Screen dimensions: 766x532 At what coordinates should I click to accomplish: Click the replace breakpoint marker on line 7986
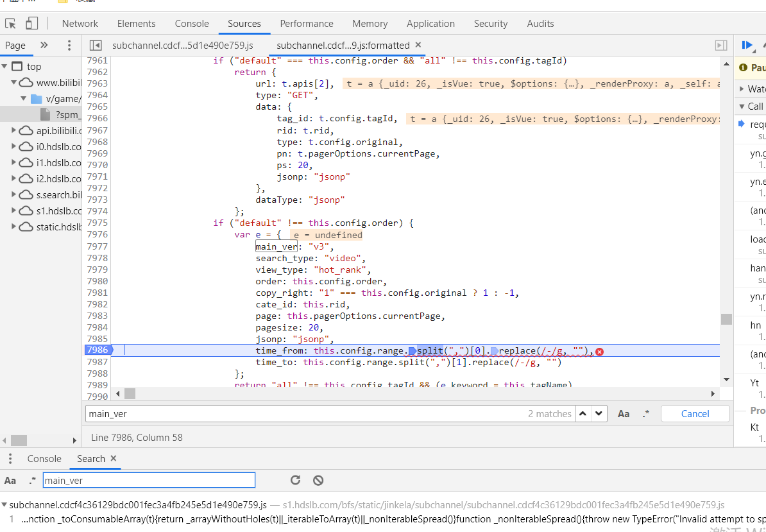(495, 351)
